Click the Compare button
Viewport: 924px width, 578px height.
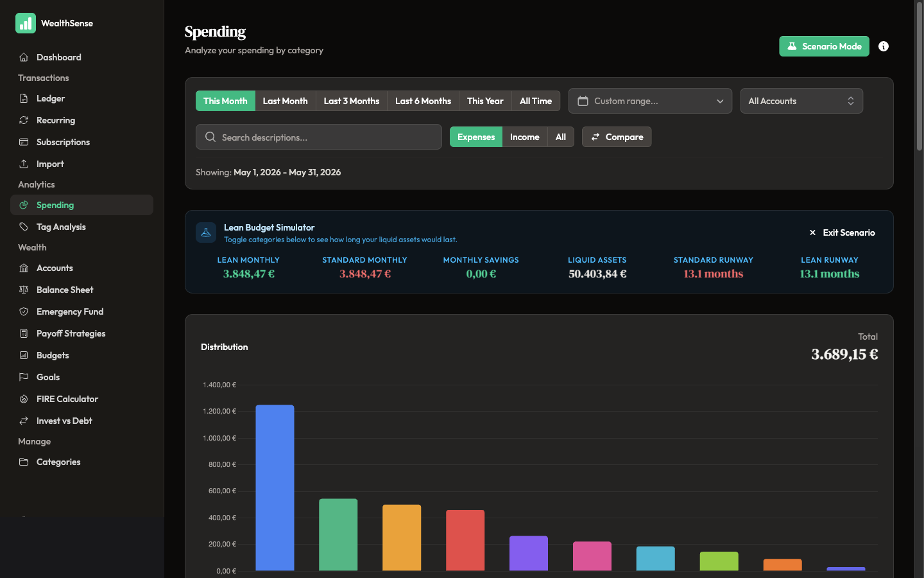tap(617, 137)
